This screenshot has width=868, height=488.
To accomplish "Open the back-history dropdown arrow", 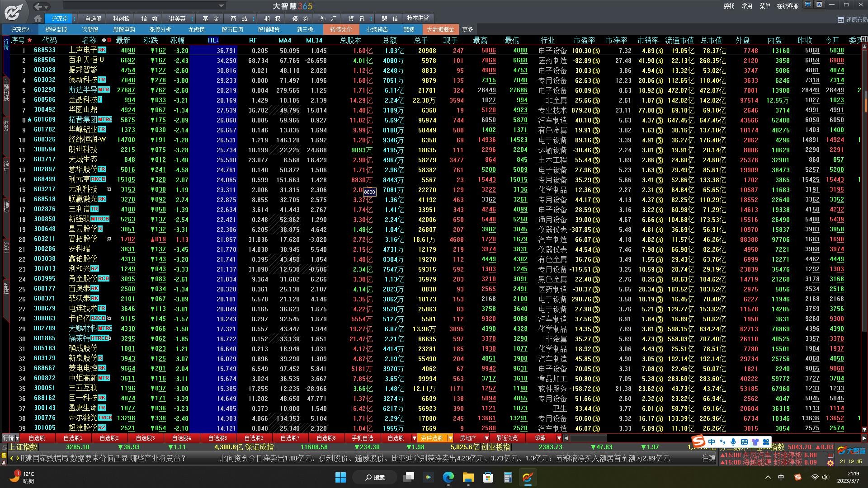I will (x=47, y=7).
